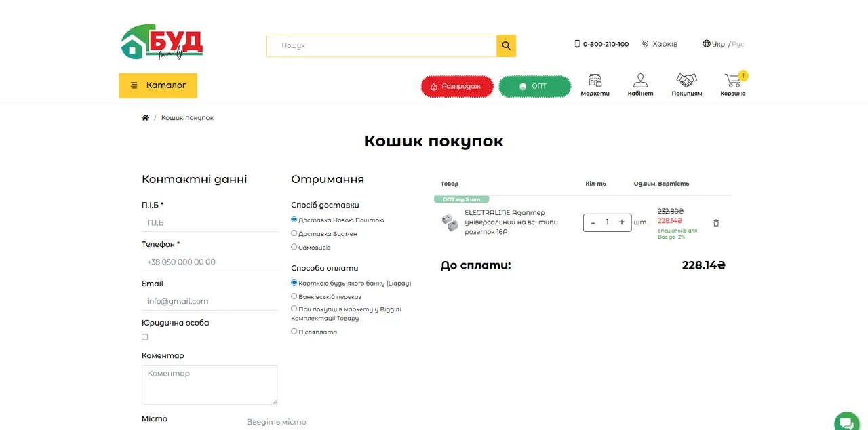
Task: Click the БУД family logo
Action: pyautogui.click(x=161, y=42)
